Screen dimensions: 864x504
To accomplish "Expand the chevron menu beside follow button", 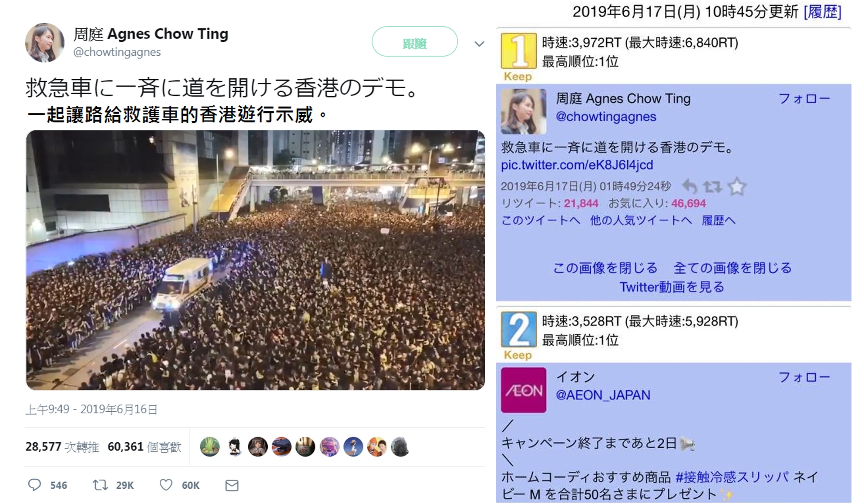I will 479,44.
